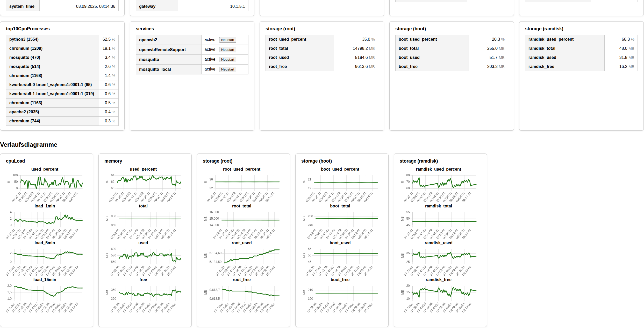Click Neustart in the mosquitto row
Image resolution: width=644 pixels, height=328 pixels.
[x=227, y=59]
